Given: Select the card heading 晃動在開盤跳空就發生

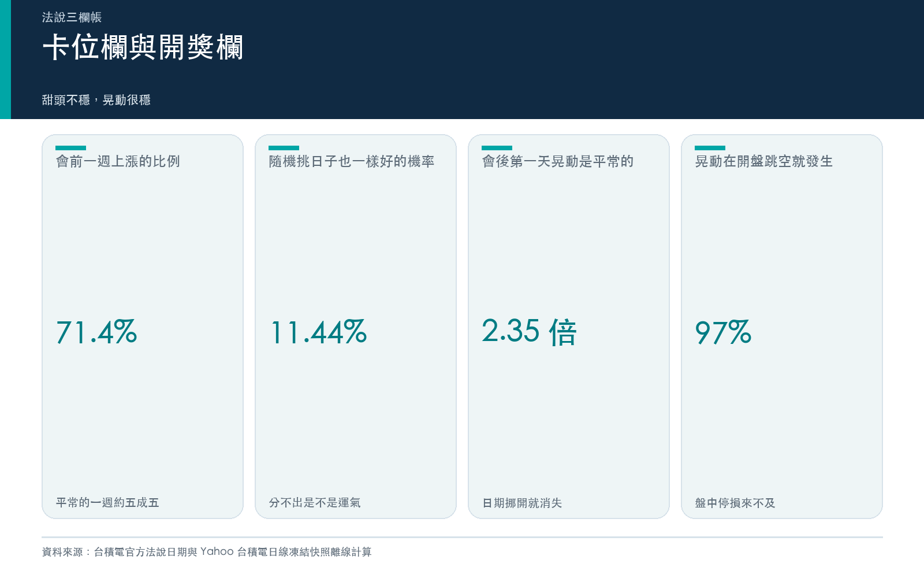Looking at the screenshot, I should pos(764,161).
